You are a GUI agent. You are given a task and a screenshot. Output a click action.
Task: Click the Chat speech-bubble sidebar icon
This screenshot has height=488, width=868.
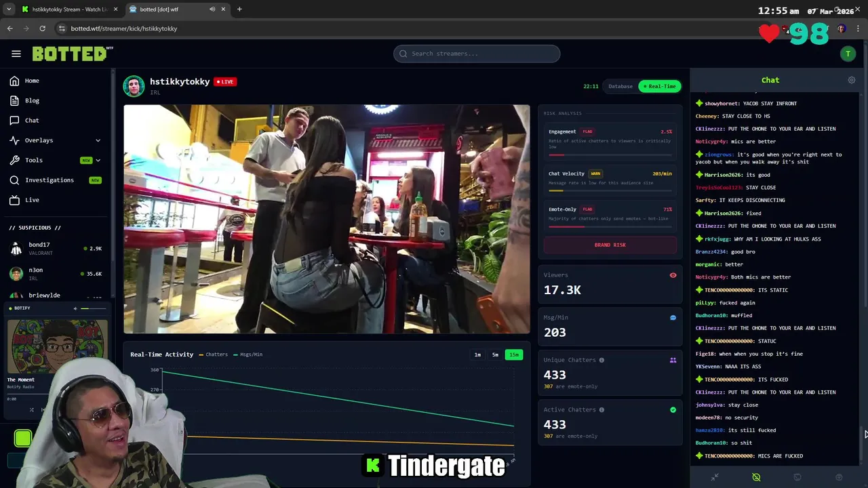pyautogui.click(x=14, y=120)
